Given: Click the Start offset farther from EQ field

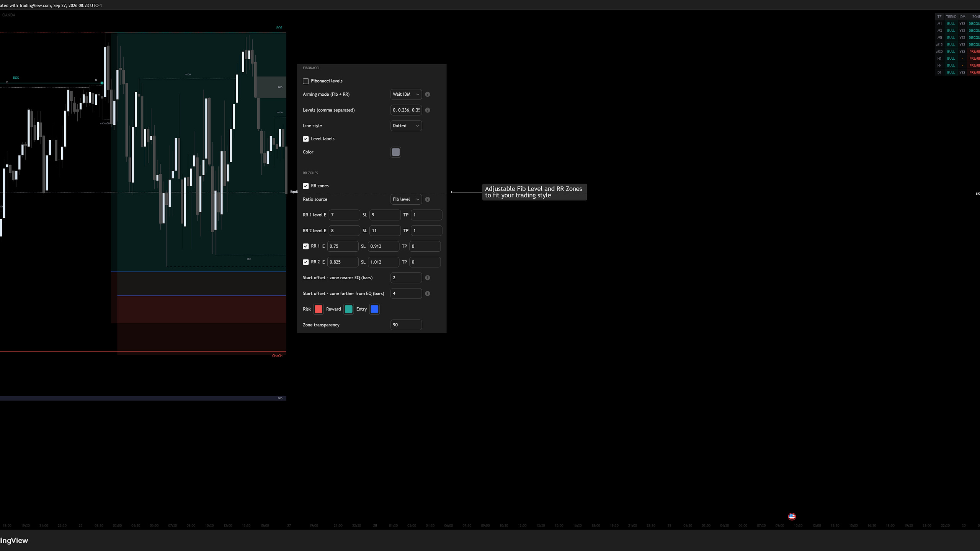Looking at the screenshot, I should (406, 293).
